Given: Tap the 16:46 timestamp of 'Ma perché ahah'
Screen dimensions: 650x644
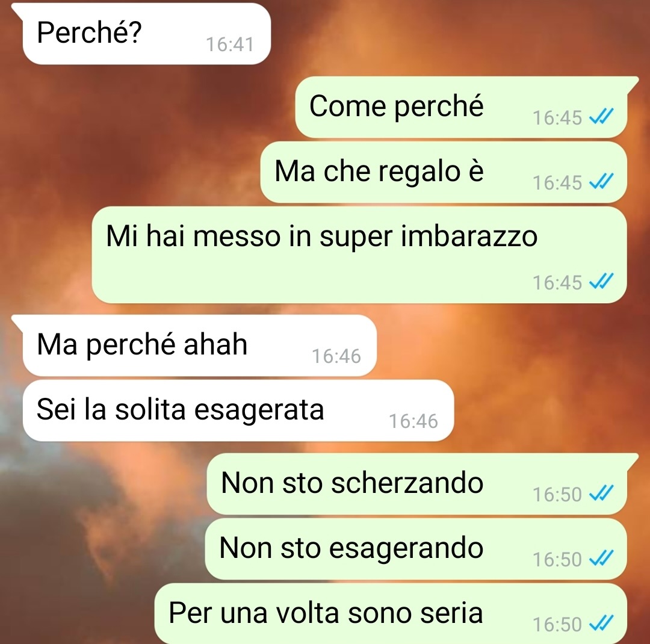Looking at the screenshot, I should [x=336, y=356].
